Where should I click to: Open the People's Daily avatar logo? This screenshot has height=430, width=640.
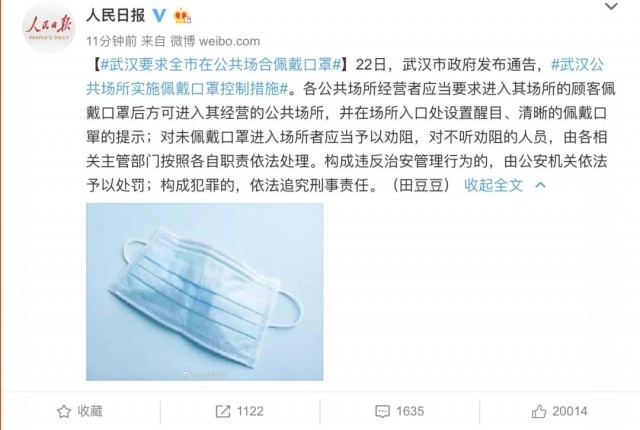(x=49, y=27)
